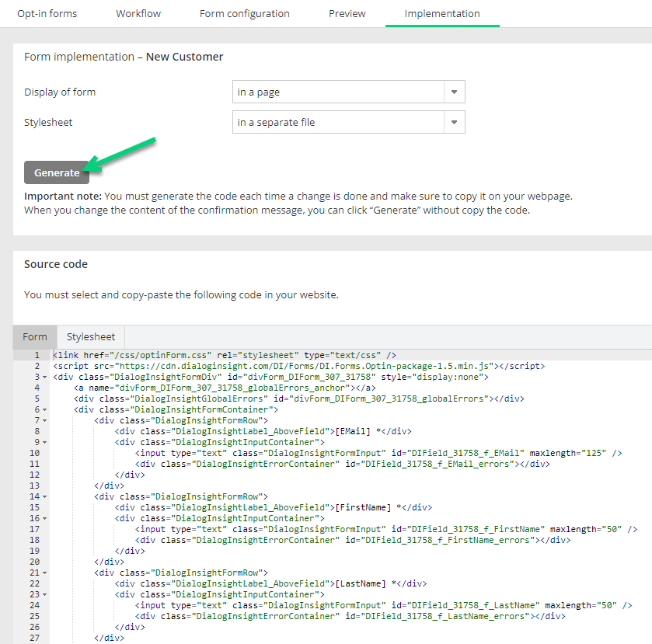Click the [FirstName] label code line
This screenshot has width=652, height=644.
click(x=274, y=507)
